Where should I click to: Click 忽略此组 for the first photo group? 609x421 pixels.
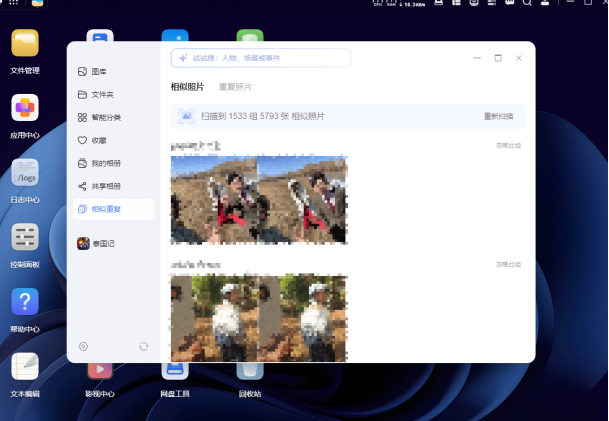click(x=508, y=146)
